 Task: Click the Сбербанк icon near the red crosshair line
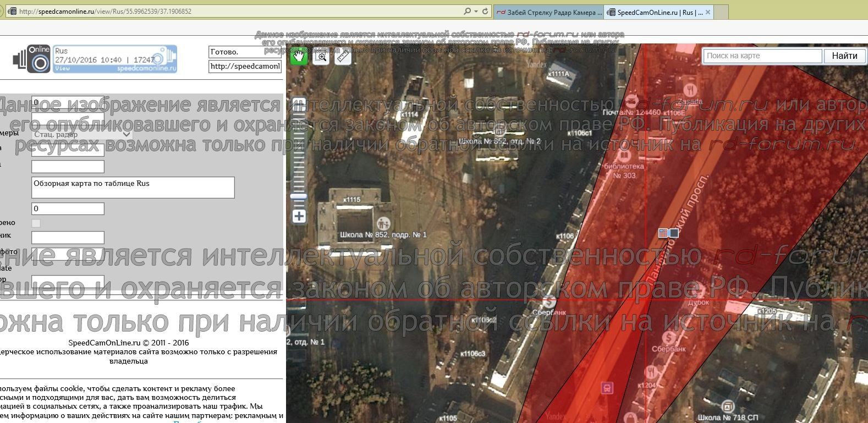coord(548,301)
